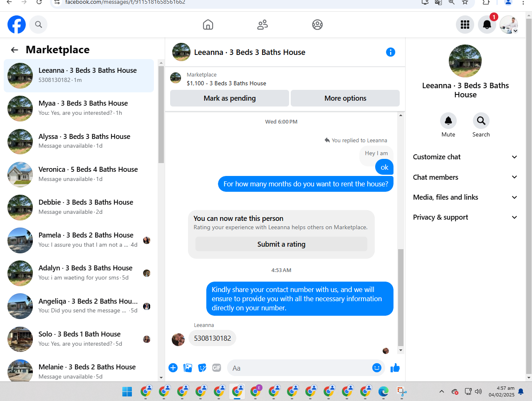The width and height of the screenshot is (532, 401).
Task: Open the account dropdown arrow on avatar
Action: pyautogui.click(x=515, y=31)
